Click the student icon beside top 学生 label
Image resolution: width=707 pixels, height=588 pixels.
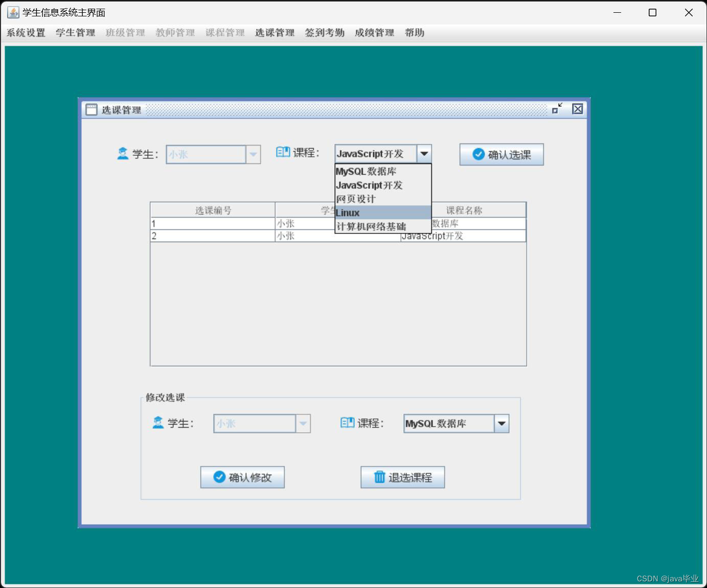point(123,153)
